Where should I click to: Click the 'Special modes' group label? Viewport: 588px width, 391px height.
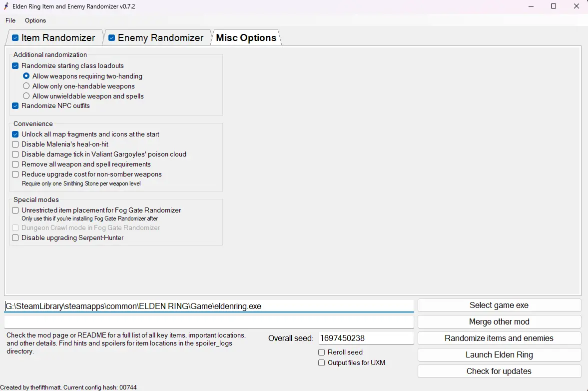coord(36,199)
